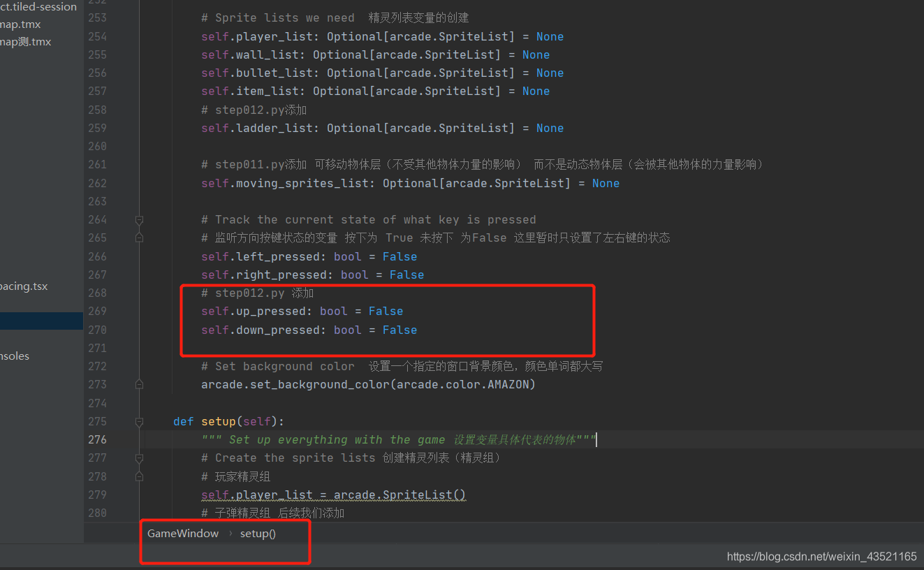Select the Consoles entry in project tree
Screen dimensions: 924x570
[x=15, y=356]
